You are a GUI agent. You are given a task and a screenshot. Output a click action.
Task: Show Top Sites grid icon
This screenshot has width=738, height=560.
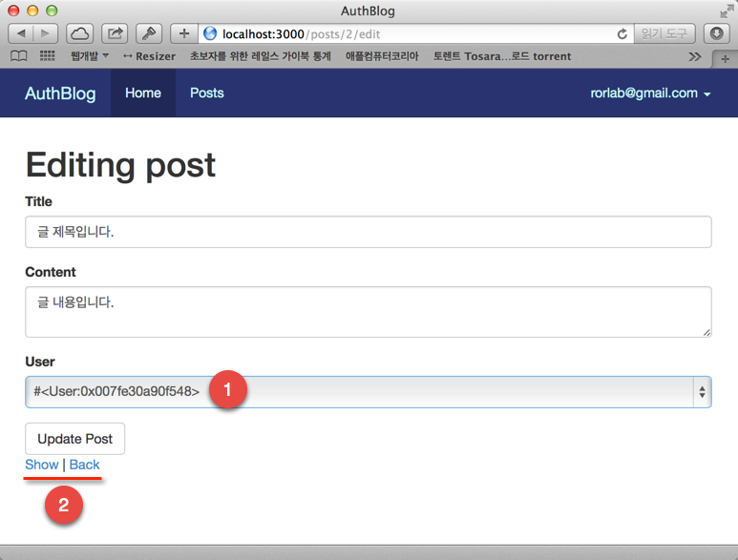[47, 56]
